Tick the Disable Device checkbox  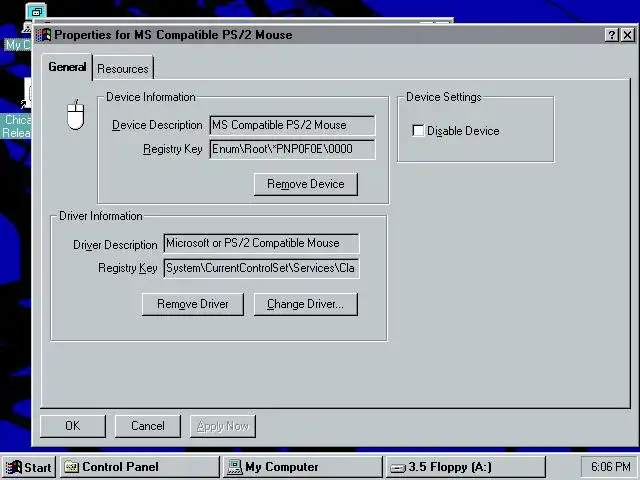(x=418, y=131)
